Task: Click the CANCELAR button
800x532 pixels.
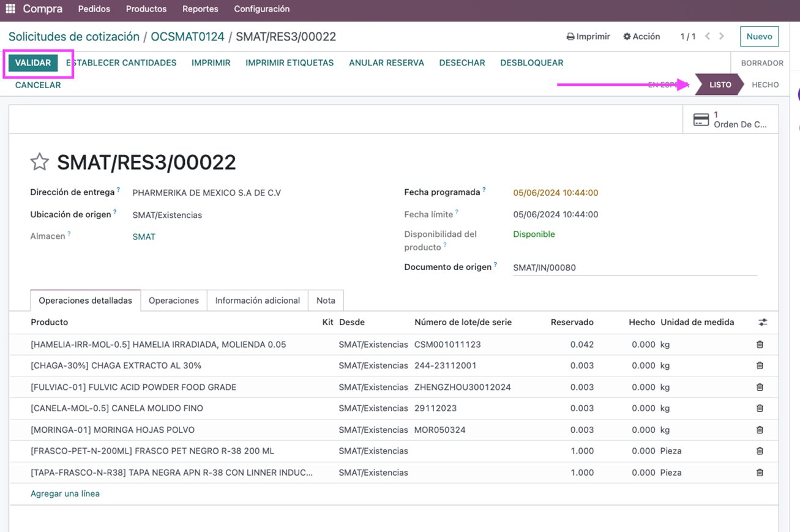Action: [38, 85]
